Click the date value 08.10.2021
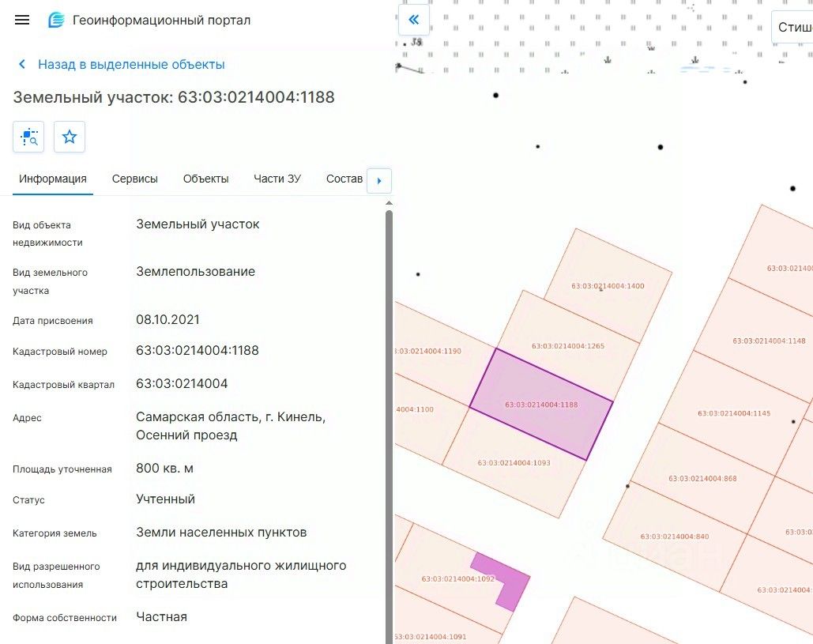 tap(167, 319)
